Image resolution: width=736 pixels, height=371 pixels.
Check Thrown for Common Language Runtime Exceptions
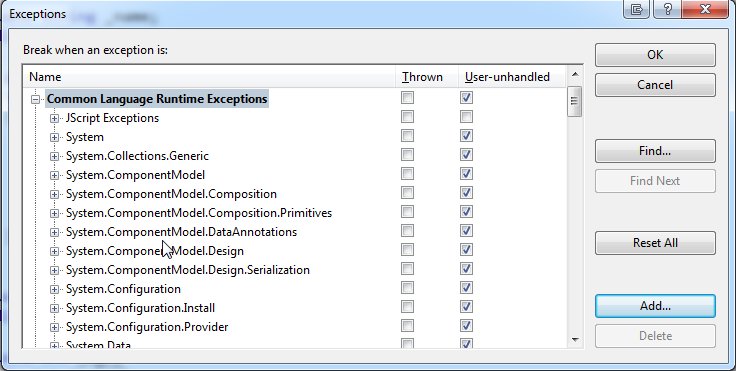(x=407, y=98)
